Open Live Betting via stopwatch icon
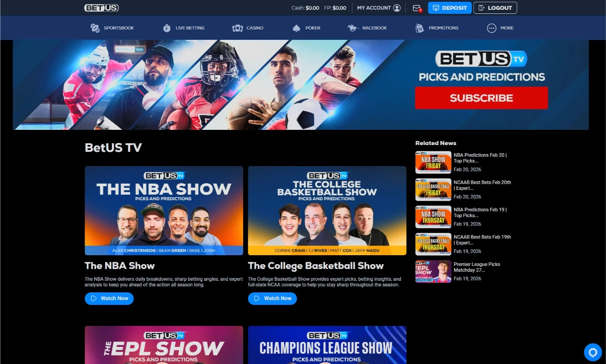This screenshot has width=606, height=364. coord(167,28)
